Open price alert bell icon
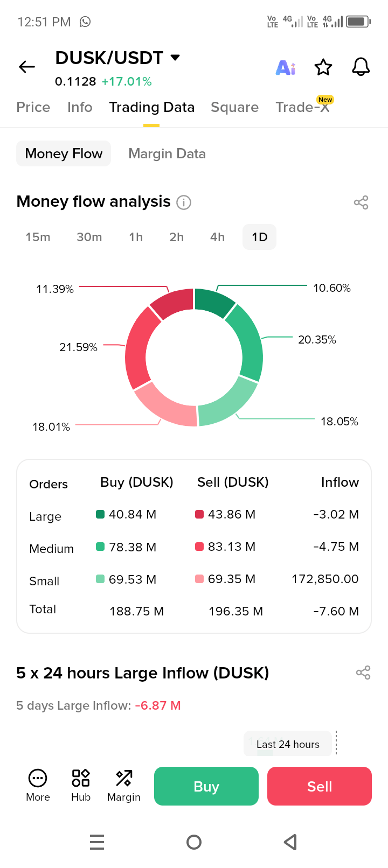Image resolution: width=388 pixels, height=868 pixels. click(361, 67)
